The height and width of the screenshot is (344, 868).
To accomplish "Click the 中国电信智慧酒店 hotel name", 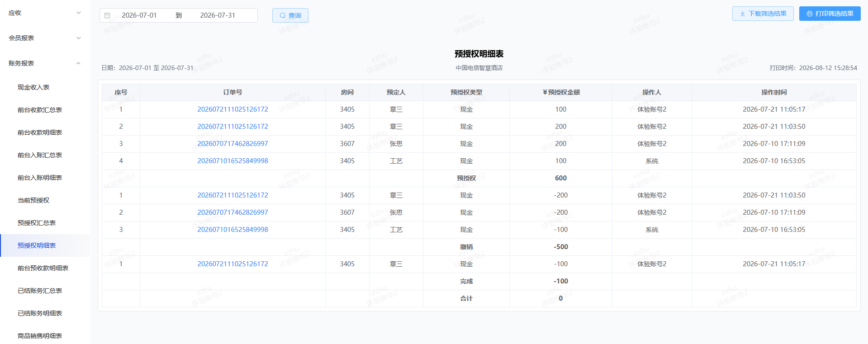I will (x=479, y=68).
